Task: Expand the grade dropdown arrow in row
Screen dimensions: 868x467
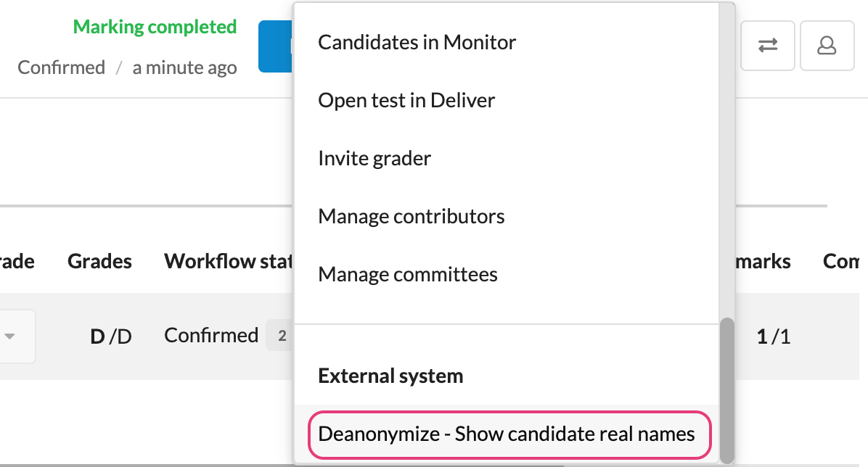Action: pyautogui.click(x=9, y=336)
